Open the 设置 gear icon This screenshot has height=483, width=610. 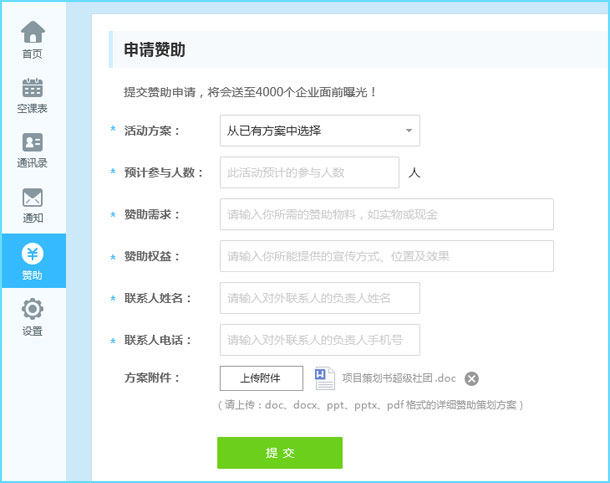coord(33,309)
